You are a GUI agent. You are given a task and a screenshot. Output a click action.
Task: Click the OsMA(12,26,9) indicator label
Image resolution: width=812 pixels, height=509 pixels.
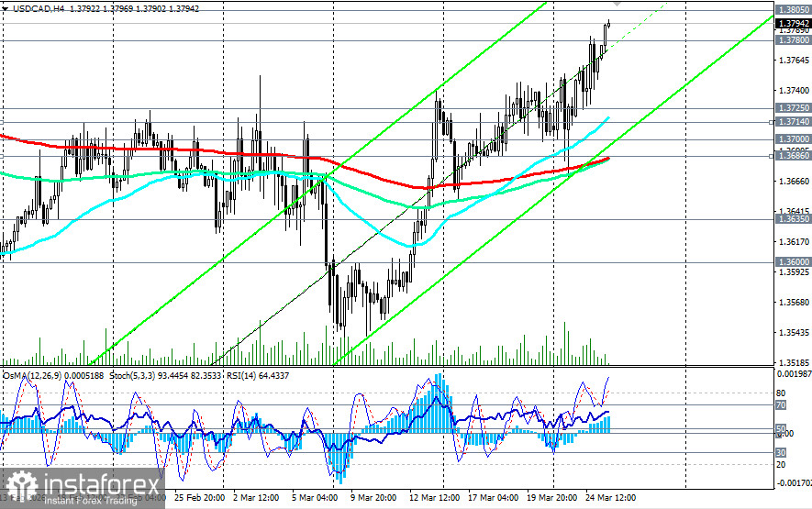(53, 375)
